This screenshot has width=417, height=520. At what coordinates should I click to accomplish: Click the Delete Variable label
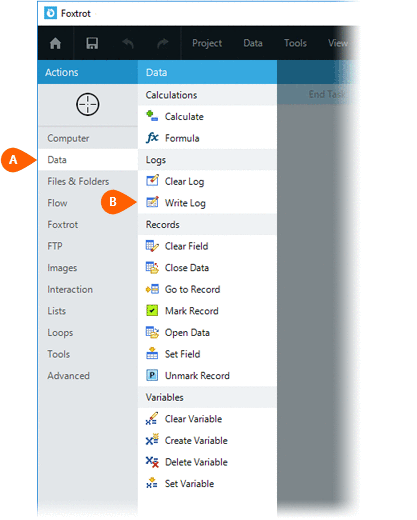(196, 462)
